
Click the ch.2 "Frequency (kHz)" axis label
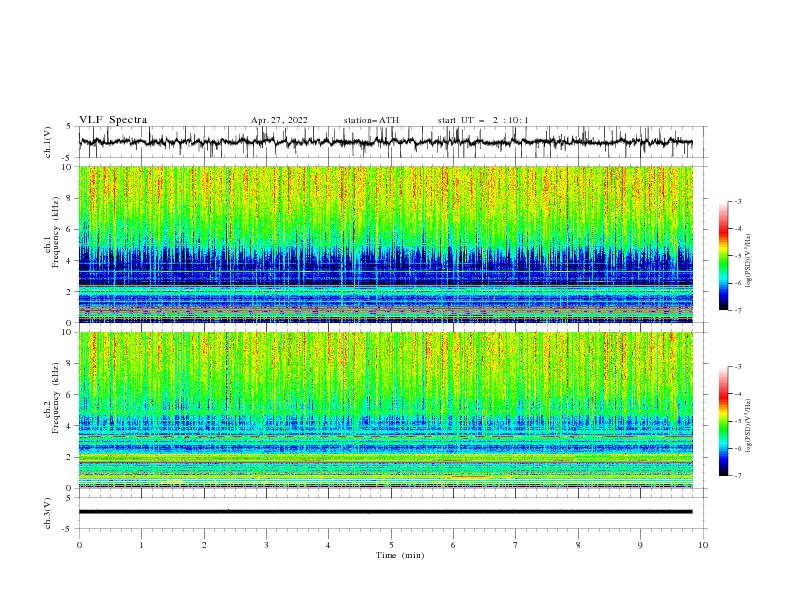coord(56,398)
